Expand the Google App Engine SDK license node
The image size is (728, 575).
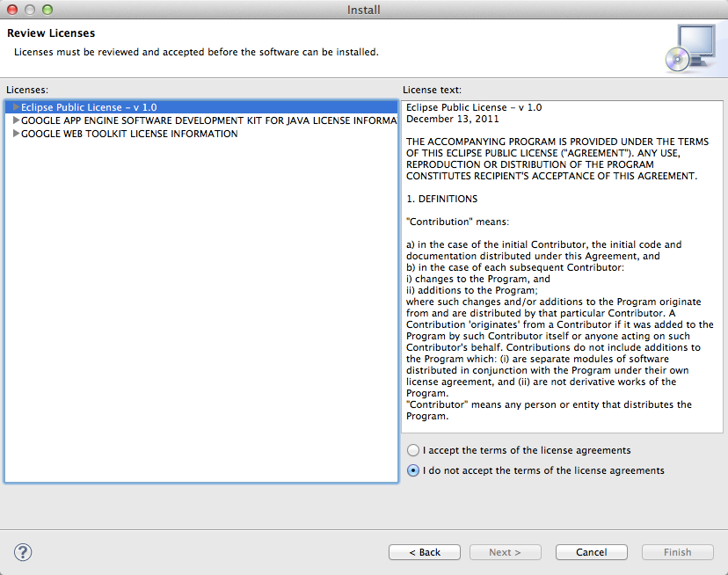tap(16, 120)
